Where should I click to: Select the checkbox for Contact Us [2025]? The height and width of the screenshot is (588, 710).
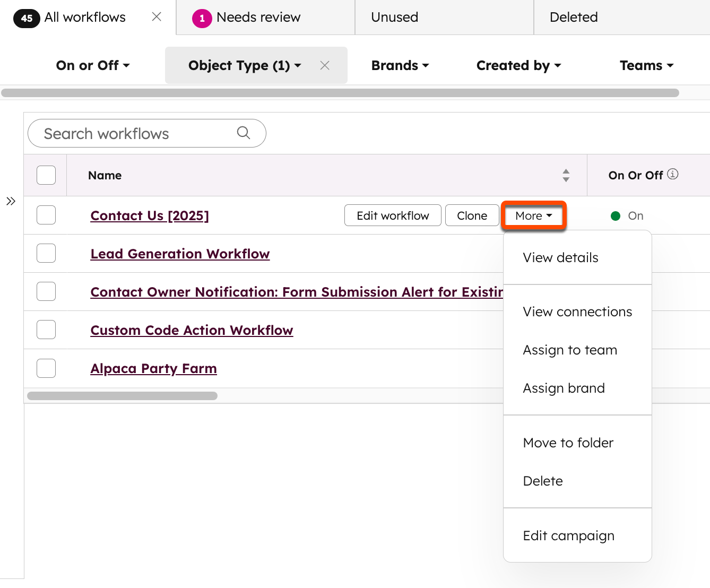click(46, 215)
